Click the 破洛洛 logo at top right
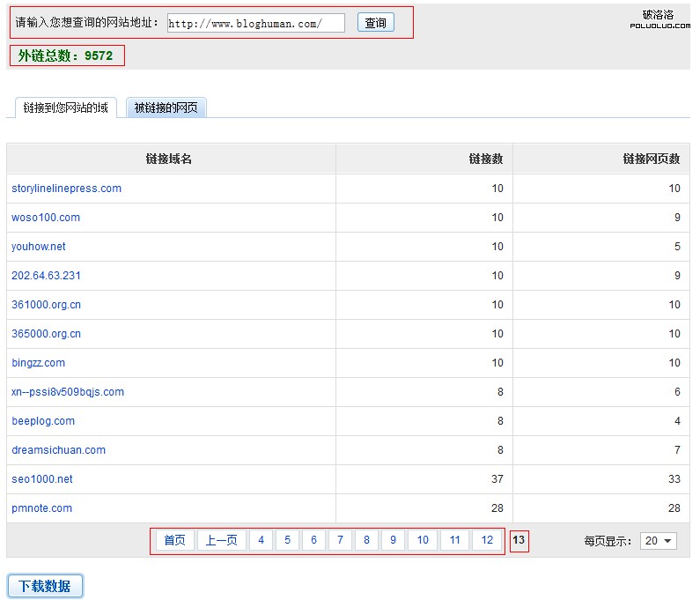 [x=659, y=19]
